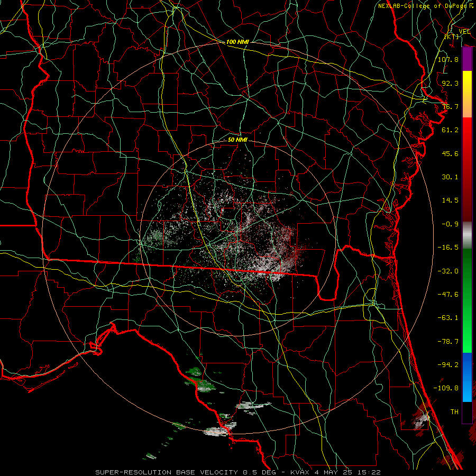Click the -94.2 legend value
The width and height of the screenshot is (476, 476).
point(448,364)
